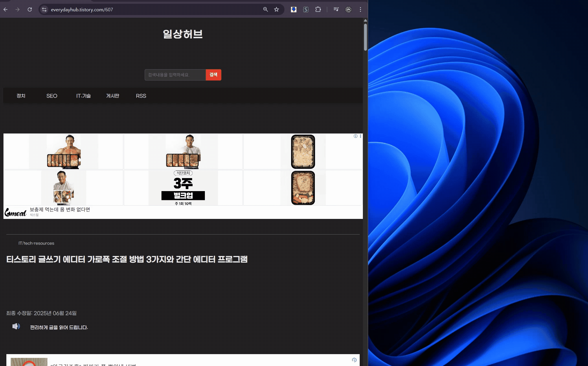The width and height of the screenshot is (588, 366).
Task: Toggle the ad feedback icon on the bottom ad
Action: 354,360
